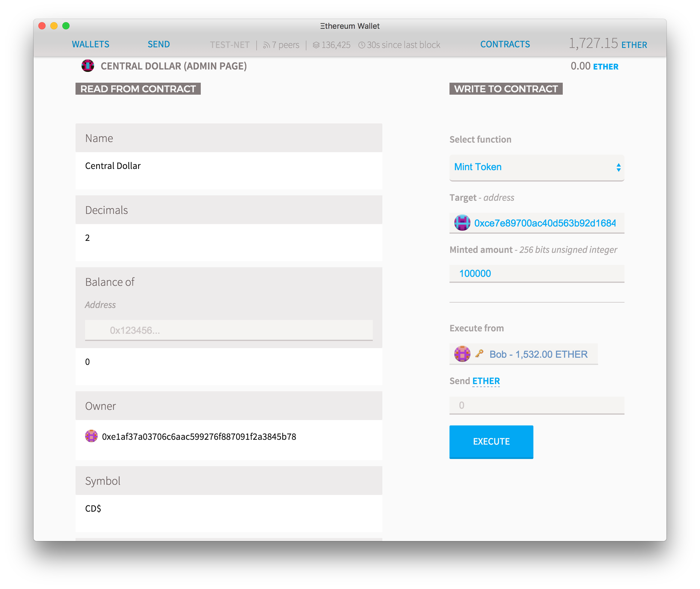Click the Target address input field
700x589 pixels.
point(536,223)
